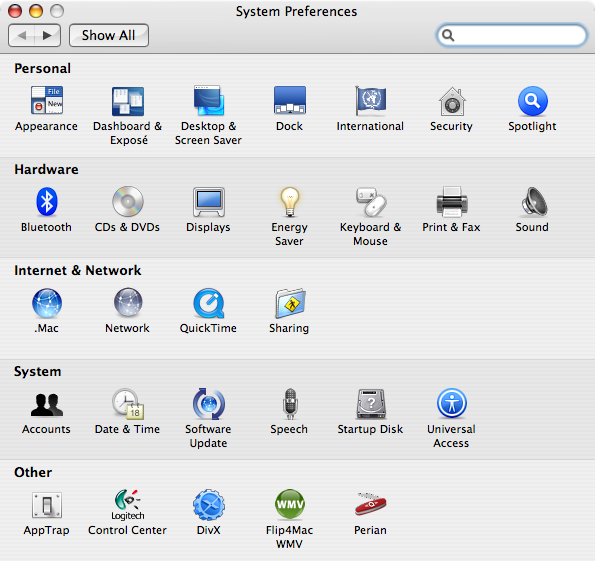This screenshot has width=595, height=561.
Task: Go back with the left arrow button
Action: click(x=21, y=35)
